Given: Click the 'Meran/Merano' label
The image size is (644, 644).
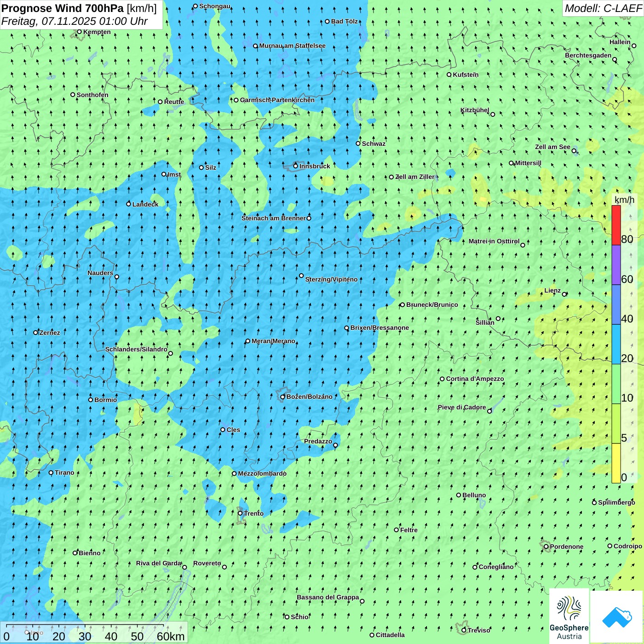Looking at the screenshot, I should 273,341.
